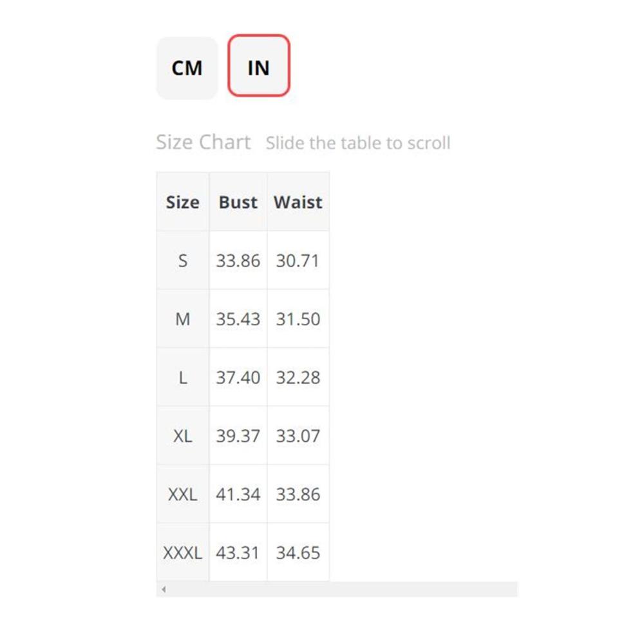Select the S size row
644x644 pixels.
point(243,260)
